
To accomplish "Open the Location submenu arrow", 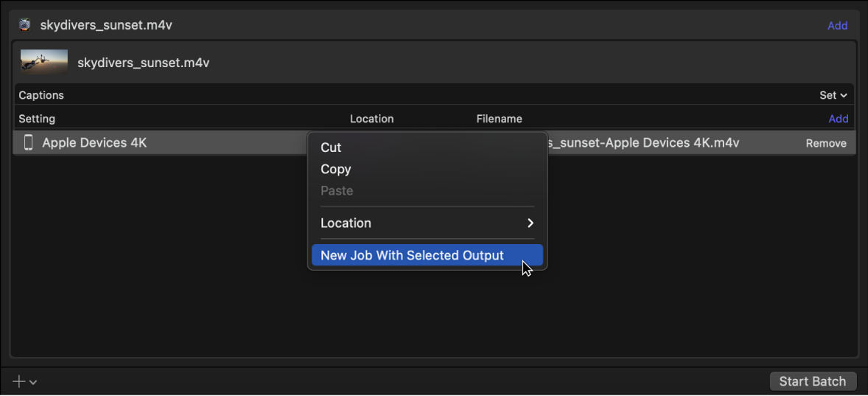I will tap(530, 223).
